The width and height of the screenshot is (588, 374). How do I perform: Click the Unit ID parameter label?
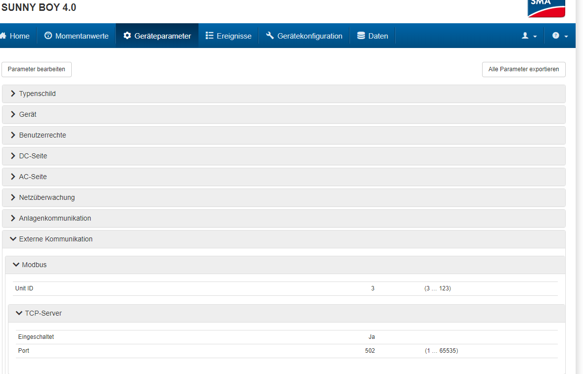[x=24, y=288]
